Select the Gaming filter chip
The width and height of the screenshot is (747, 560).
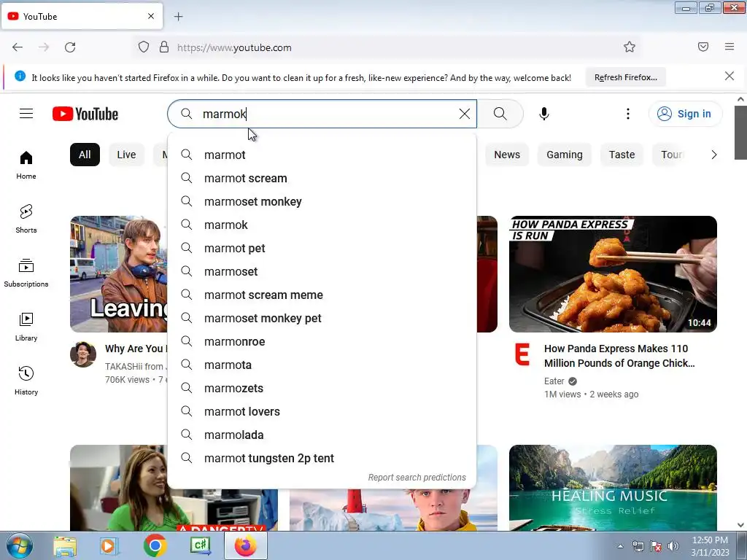(565, 155)
